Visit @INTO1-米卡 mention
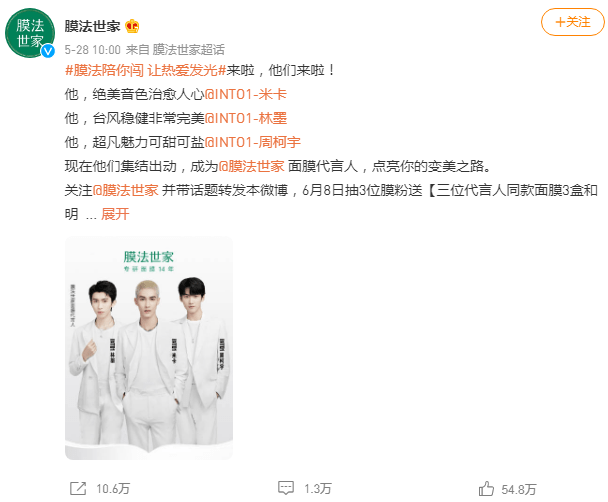The height and width of the screenshot is (502, 608). tap(245, 94)
